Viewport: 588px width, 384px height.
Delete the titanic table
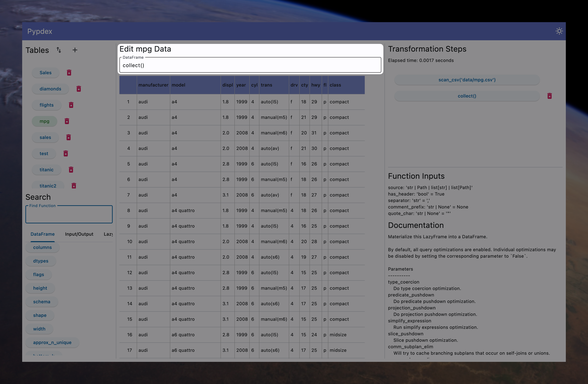click(71, 170)
